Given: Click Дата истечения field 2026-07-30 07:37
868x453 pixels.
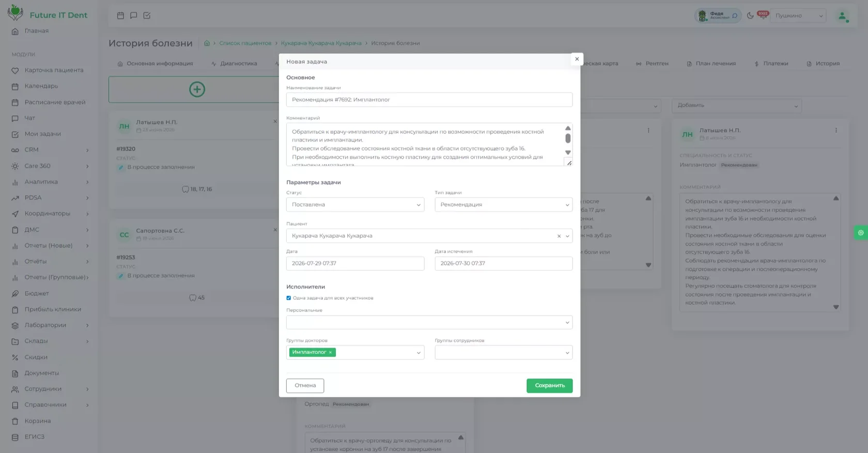Looking at the screenshot, I should tap(503, 264).
